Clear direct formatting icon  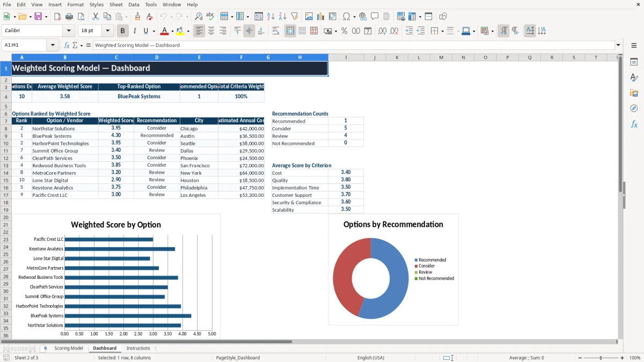tap(150, 17)
